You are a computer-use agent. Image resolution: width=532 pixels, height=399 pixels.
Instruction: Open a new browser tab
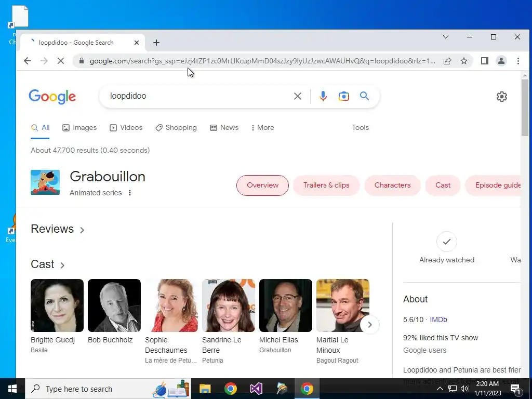pyautogui.click(x=156, y=43)
